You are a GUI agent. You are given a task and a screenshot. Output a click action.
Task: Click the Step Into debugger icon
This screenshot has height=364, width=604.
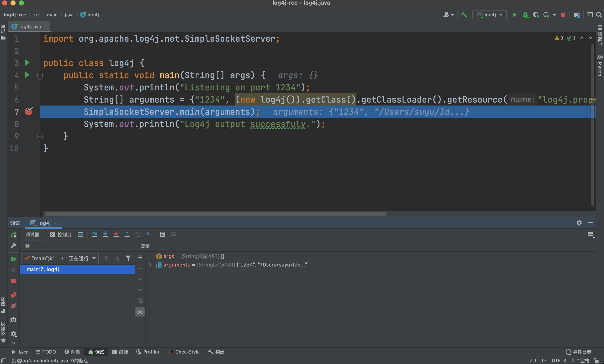[x=105, y=234]
